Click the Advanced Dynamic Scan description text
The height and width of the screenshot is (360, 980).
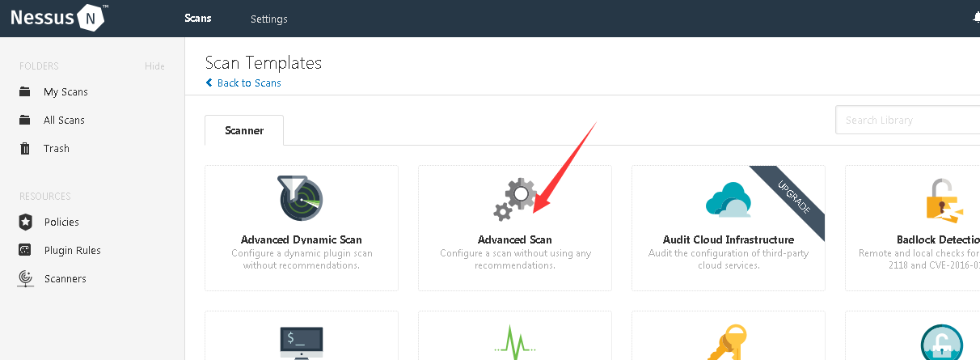(302, 260)
